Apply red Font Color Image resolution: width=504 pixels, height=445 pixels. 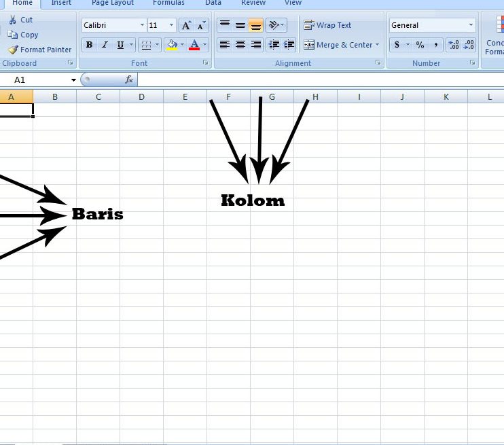[x=194, y=45]
